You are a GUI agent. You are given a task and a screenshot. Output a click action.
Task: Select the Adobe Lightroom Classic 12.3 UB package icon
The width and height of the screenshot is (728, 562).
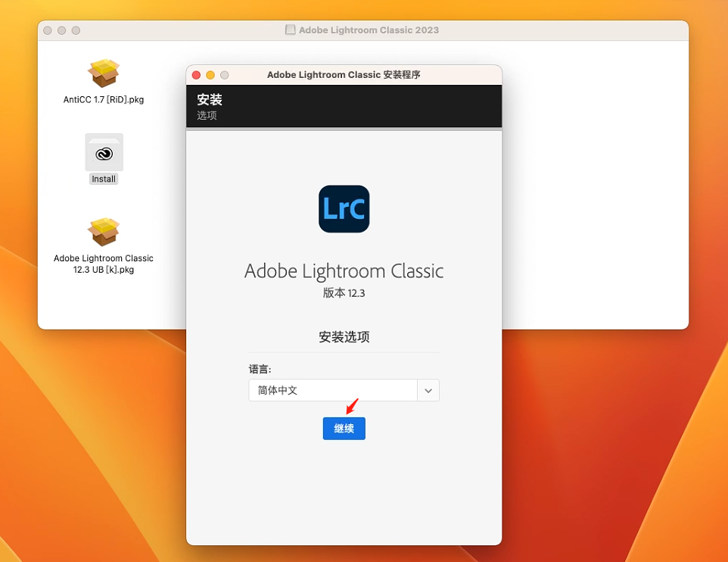[x=104, y=232]
